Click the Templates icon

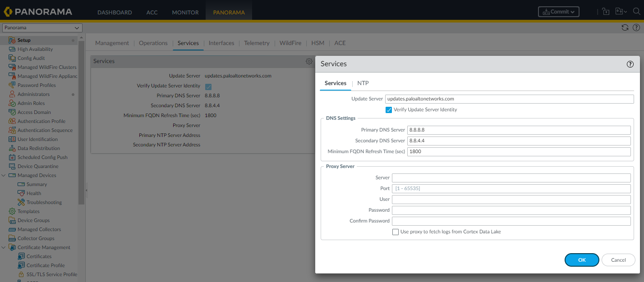coord(12,211)
